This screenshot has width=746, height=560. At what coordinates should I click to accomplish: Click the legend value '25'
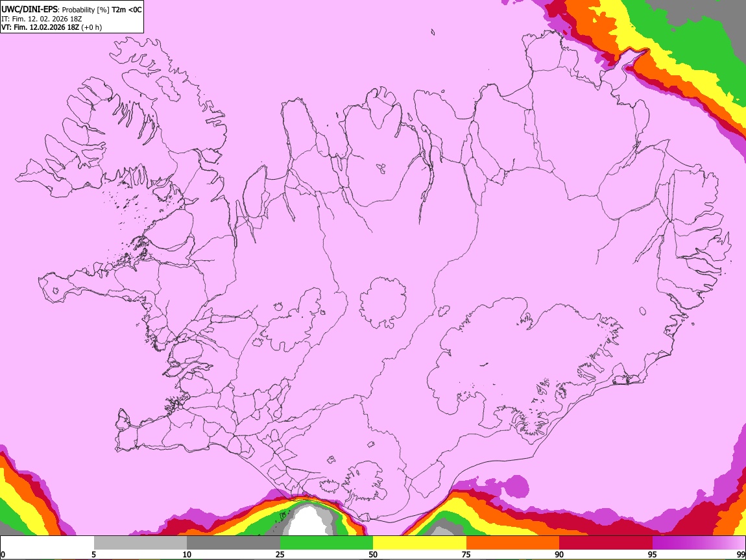(280, 554)
